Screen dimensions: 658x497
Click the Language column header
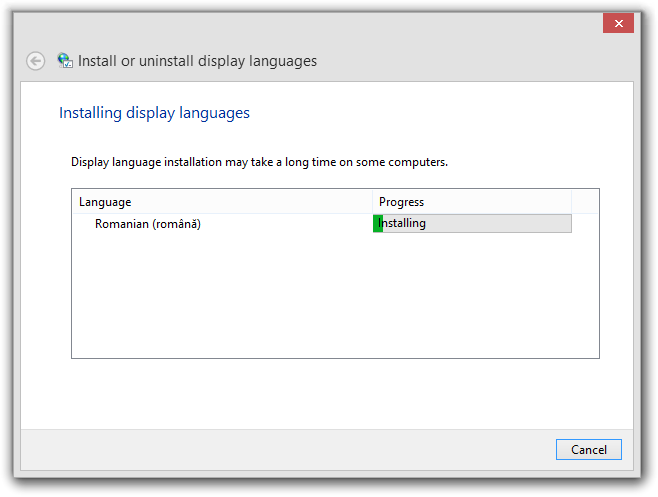[x=222, y=202]
